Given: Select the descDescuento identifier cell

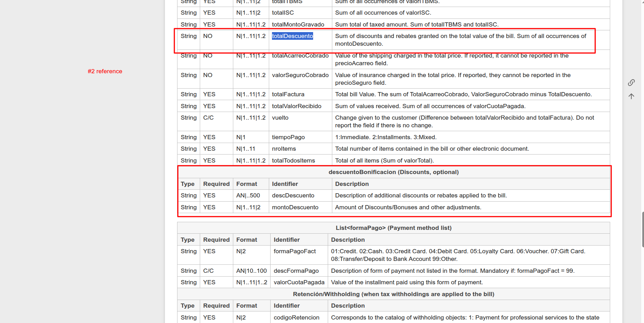Looking at the screenshot, I should coord(293,195).
